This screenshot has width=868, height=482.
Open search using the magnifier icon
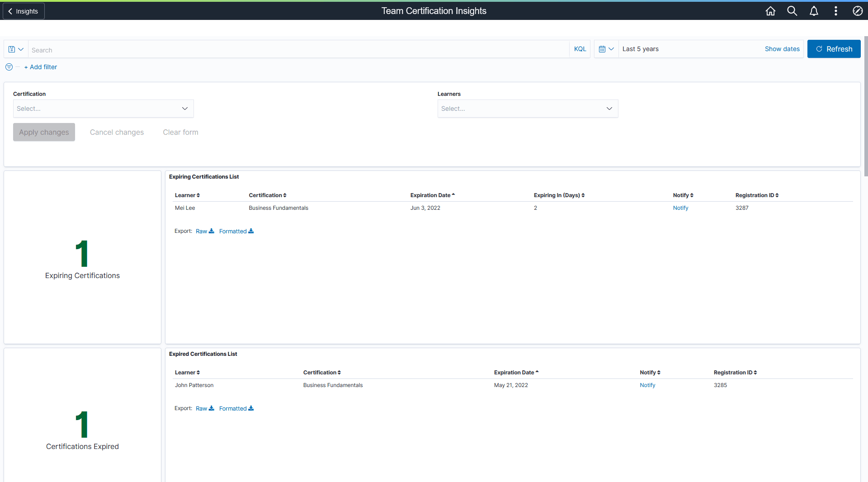[x=792, y=11]
